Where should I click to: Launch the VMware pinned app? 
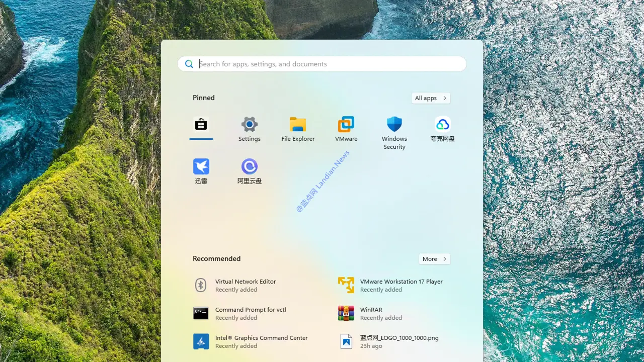click(346, 125)
